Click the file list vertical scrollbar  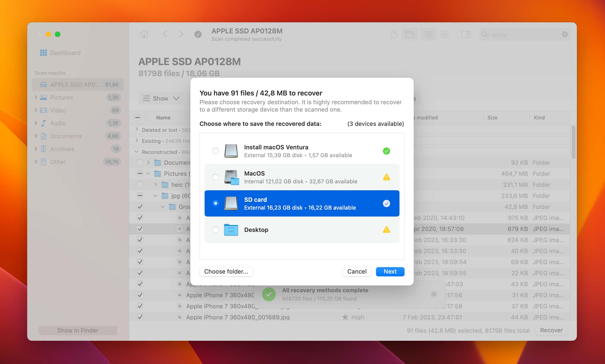pos(573,142)
